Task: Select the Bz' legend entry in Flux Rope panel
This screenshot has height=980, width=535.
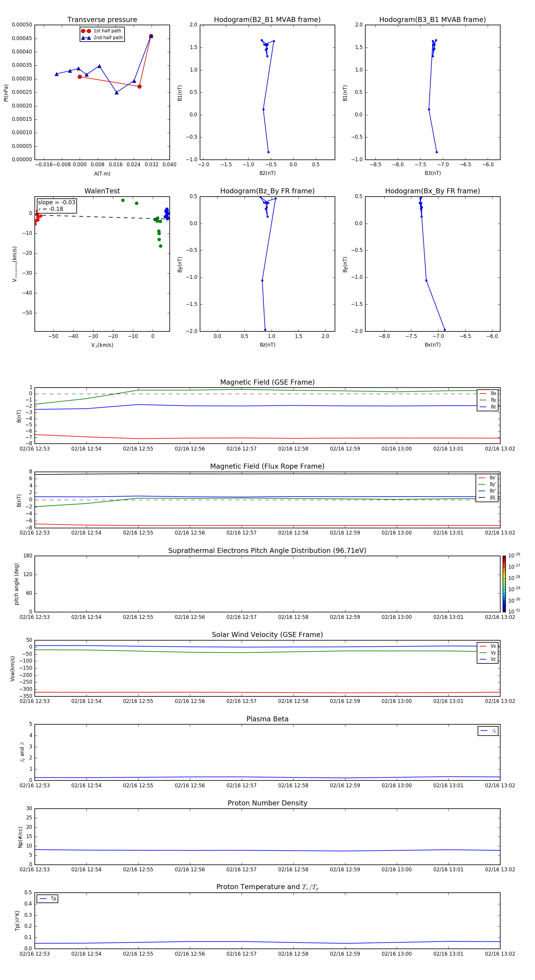Action: coord(487,491)
